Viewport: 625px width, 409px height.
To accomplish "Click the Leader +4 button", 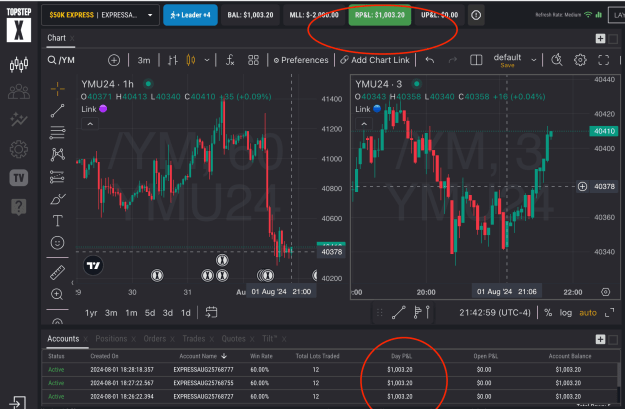I will pyautogui.click(x=190, y=15).
